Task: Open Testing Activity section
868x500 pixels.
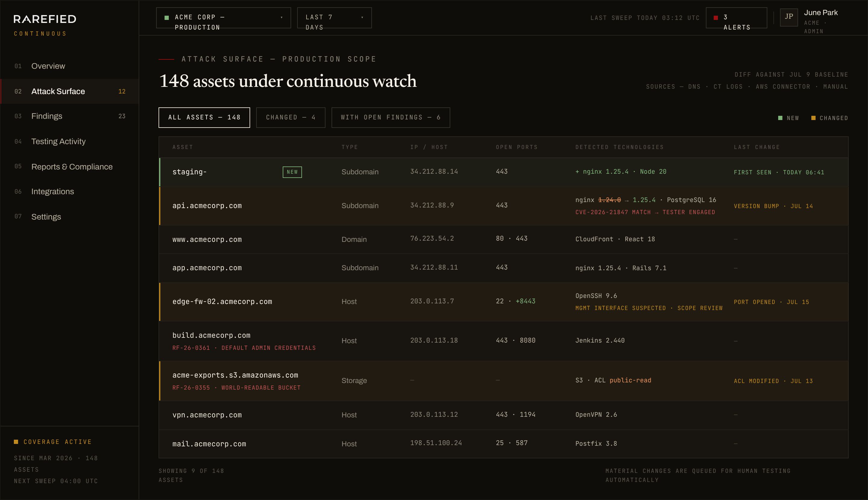Action: (70, 141)
